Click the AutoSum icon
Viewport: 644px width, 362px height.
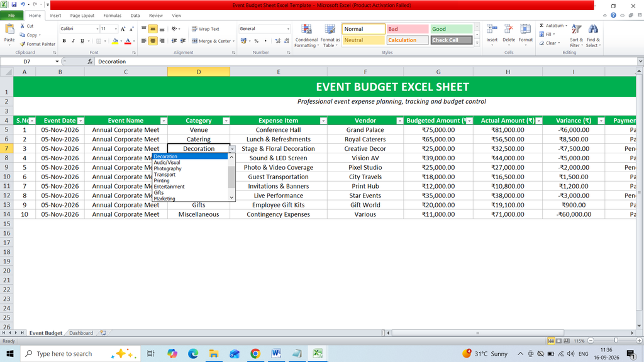pos(541,25)
